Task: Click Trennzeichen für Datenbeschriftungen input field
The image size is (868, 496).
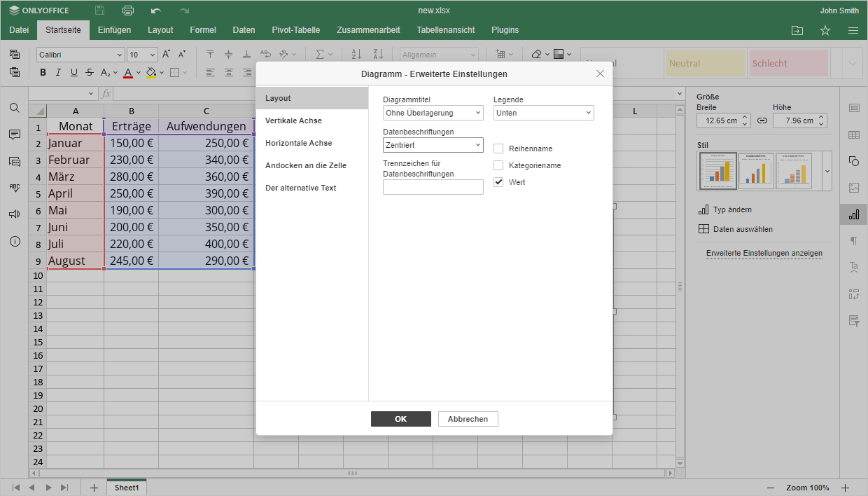Action: (433, 187)
